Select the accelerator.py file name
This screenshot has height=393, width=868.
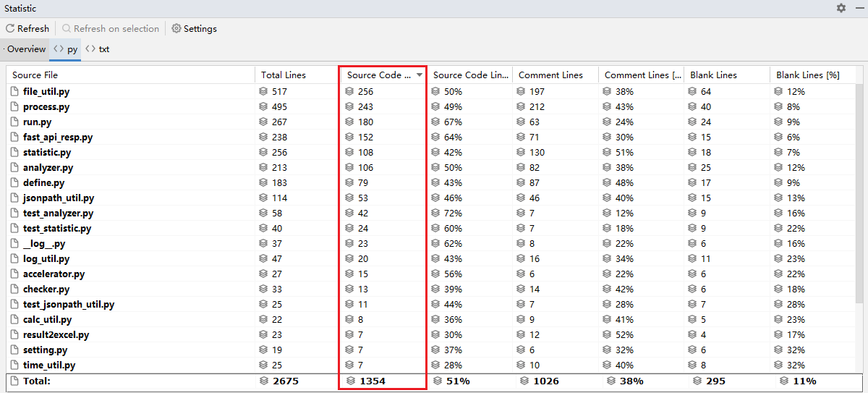[x=54, y=274]
